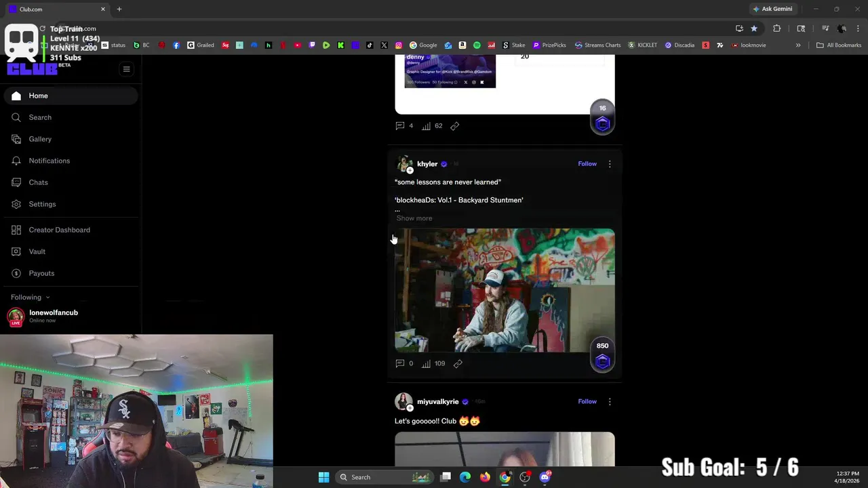Screen dimensions: 868x488
Task: Click the Windows taskbar Search box
Action: (x=386, y=477)
